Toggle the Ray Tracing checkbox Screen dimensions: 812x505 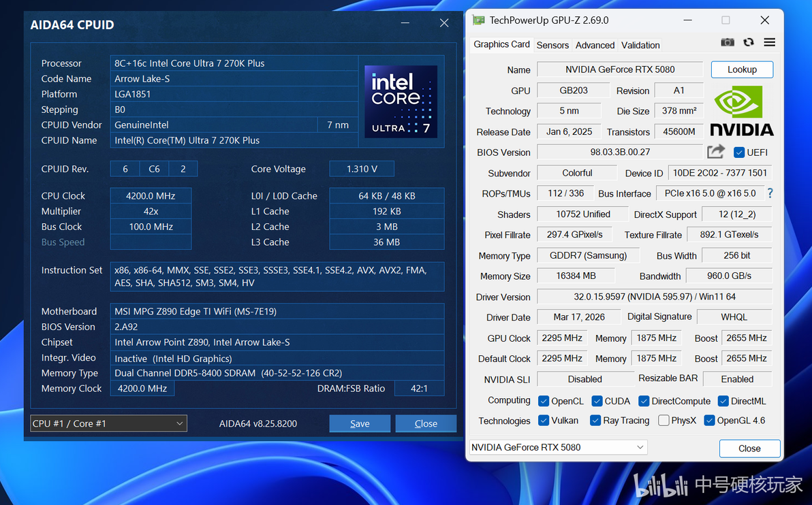[595, 420]
